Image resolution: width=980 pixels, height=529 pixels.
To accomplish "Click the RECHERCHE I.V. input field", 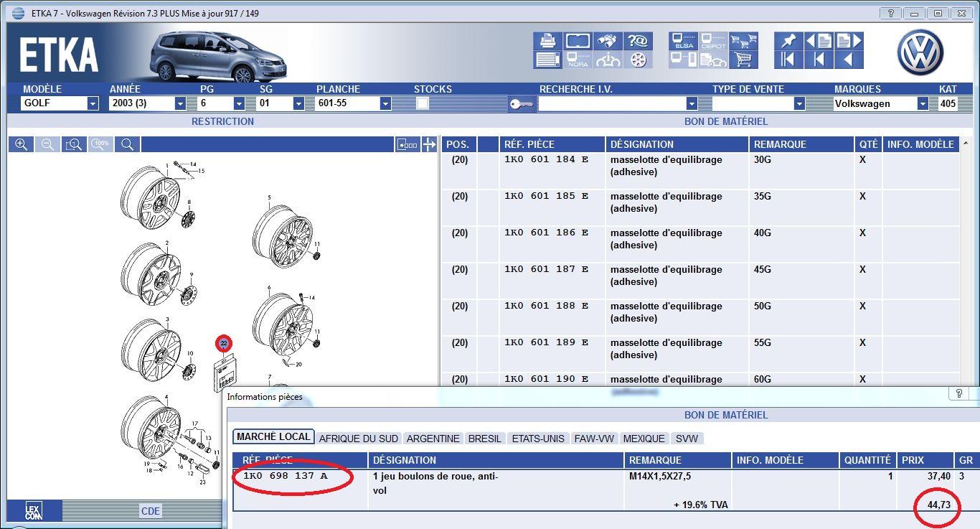I will 612,103.
